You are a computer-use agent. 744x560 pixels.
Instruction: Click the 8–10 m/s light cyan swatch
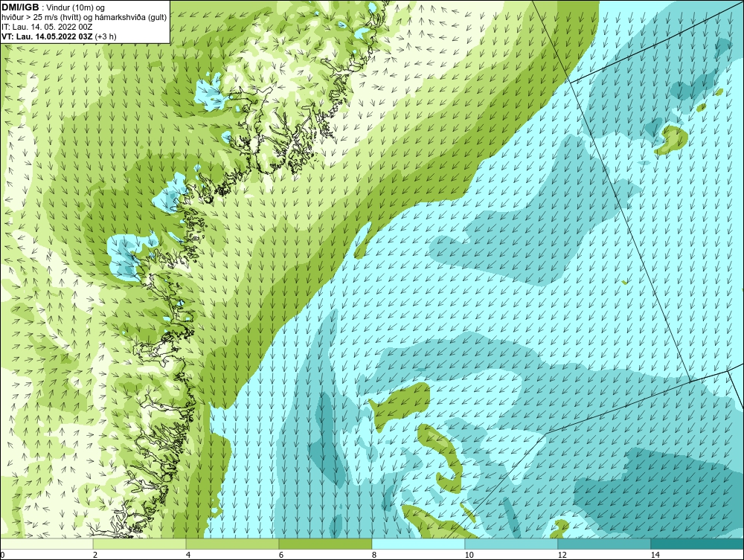click(418, 544)
